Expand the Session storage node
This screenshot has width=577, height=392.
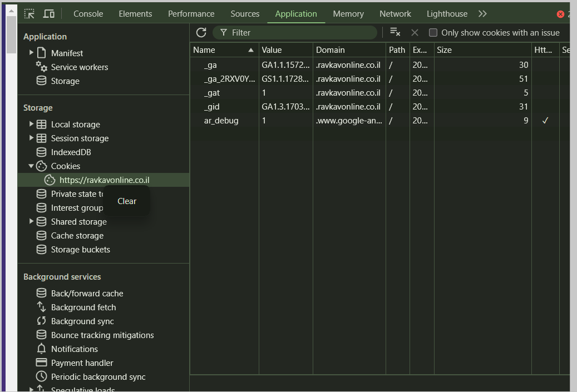[x=32, y=138]
